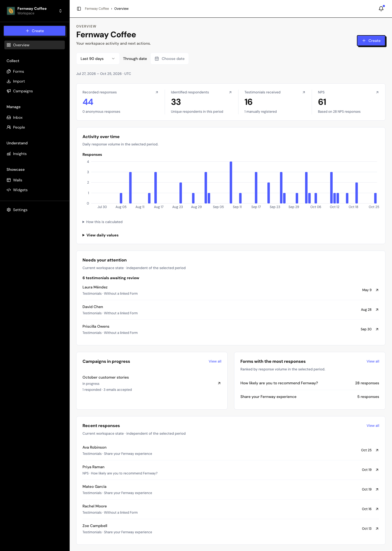Open People in the sidebar
Screen dimensions: 392x551
coord(35,127)
